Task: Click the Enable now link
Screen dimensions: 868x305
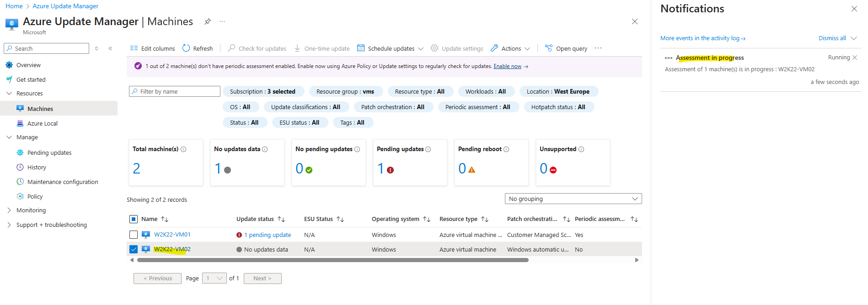Action: coord(507,66)
